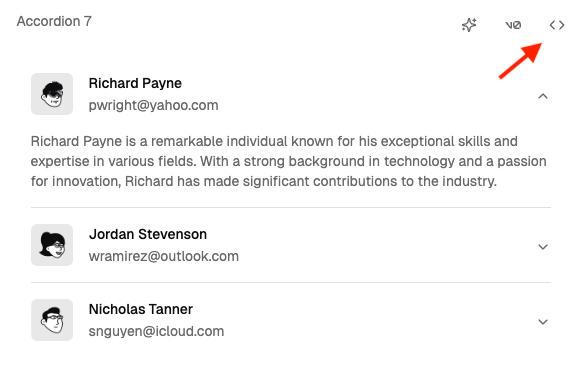Click Jordan Stevenson's avatar image
The image size is (581, 366).
(x=52, y=245)
